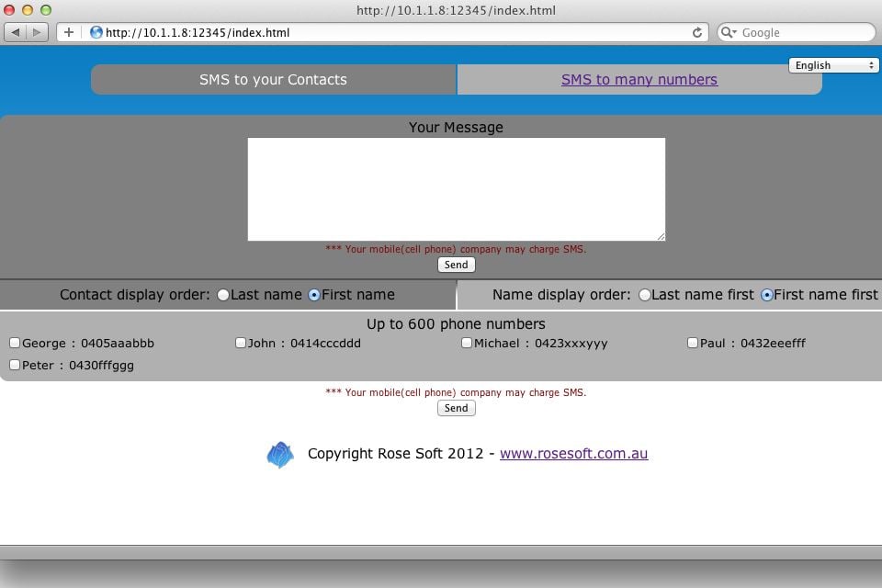Click the message box resize handle corner
882x588 pixels.
[661, 236]
